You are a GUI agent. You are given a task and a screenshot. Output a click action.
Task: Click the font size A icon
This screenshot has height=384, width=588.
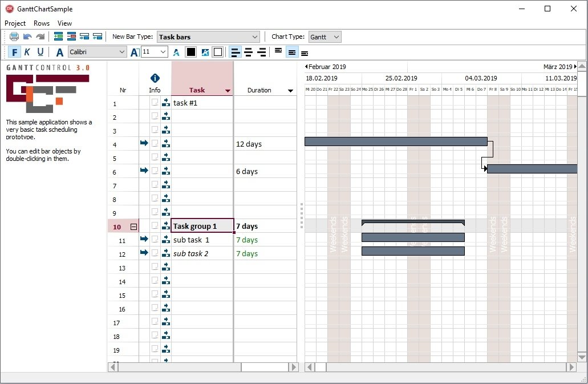[135, 52]
